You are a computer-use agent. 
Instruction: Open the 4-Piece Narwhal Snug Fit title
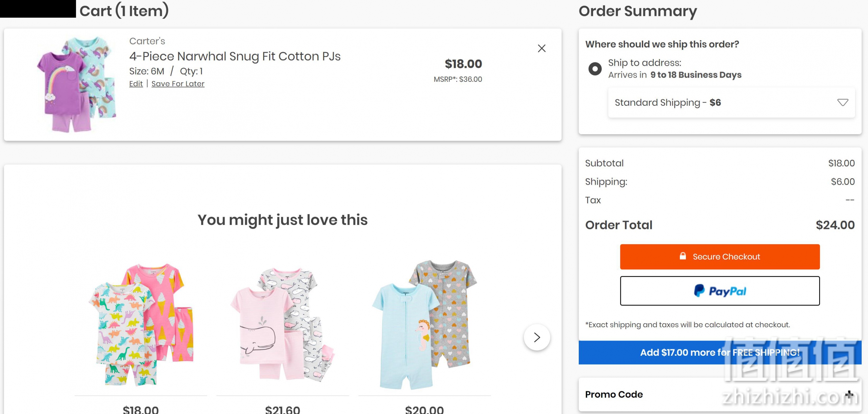click(x=235, y=56)
